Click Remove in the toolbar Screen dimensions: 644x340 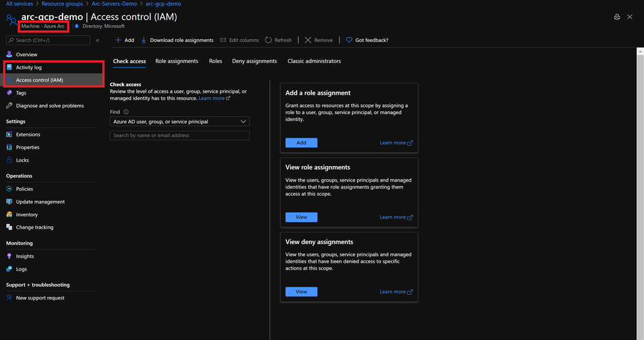pos(318,40)
